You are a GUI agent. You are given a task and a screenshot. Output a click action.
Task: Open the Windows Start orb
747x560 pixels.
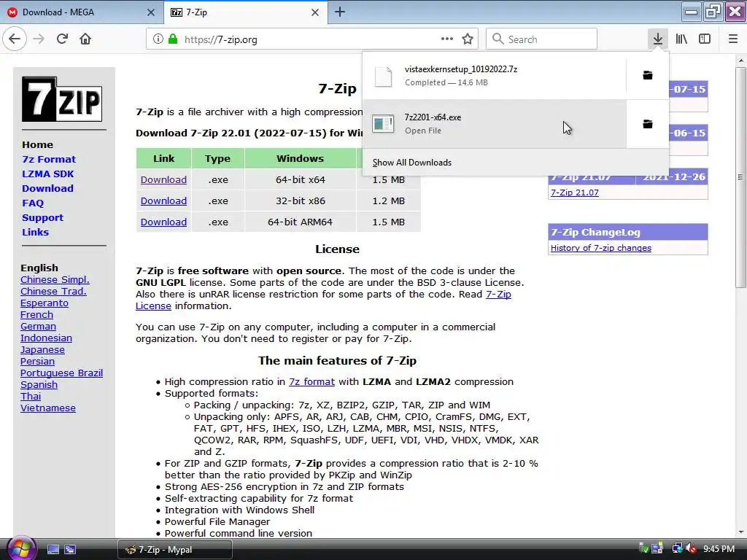(20, 548)
